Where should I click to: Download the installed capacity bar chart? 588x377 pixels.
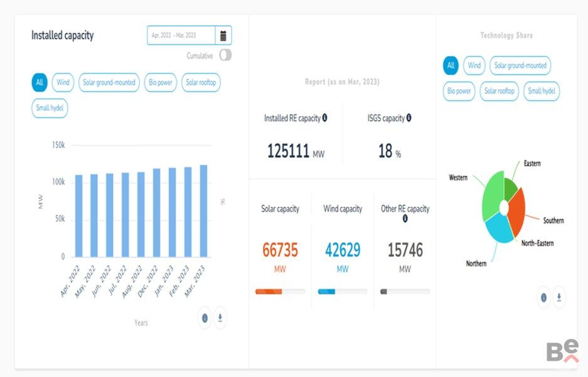click(220, 318)
